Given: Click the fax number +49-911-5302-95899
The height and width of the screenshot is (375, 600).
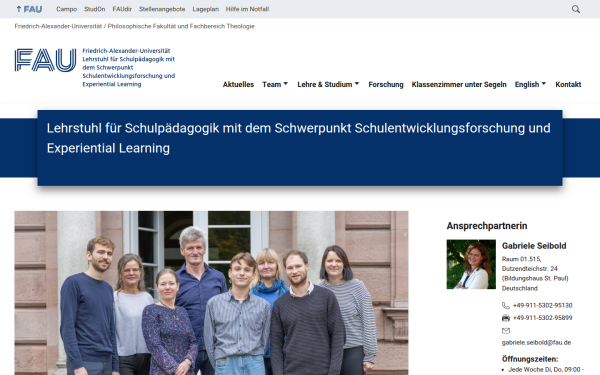Looking at the screenshot, I should (x=542, y=318).
